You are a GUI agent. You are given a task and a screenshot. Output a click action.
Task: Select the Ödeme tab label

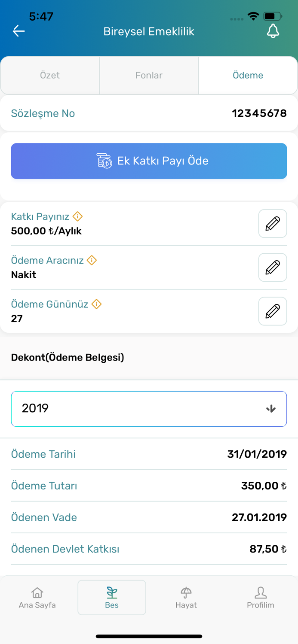[x=248, y=75]
